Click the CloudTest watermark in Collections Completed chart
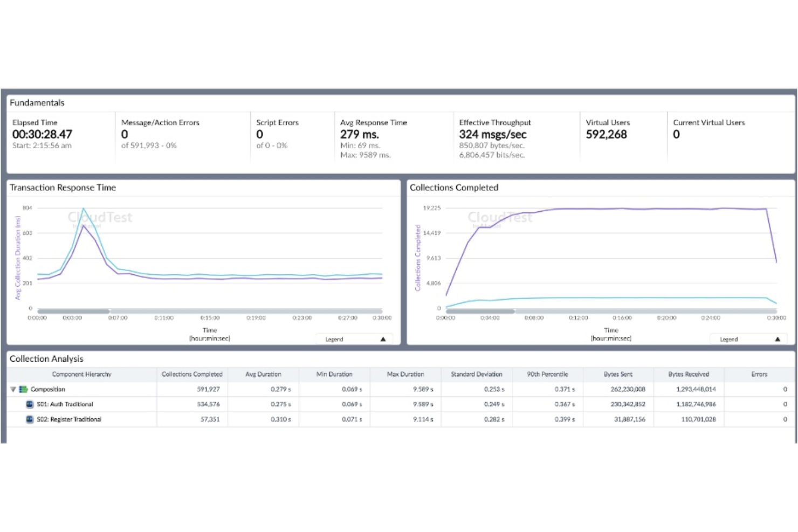Image resolution: width=798 pixels, height=532 pixels. click(500, 218)
